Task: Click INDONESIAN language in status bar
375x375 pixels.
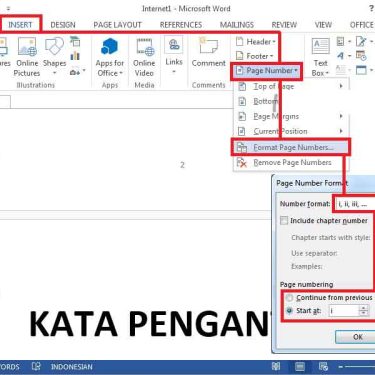Action: coord(71,367)
